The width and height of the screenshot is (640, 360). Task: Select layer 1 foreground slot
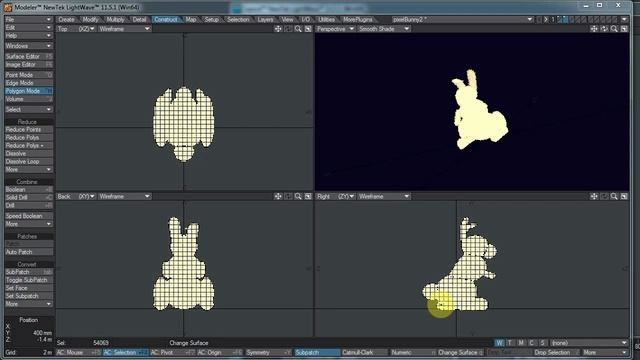tap(560, 19)
